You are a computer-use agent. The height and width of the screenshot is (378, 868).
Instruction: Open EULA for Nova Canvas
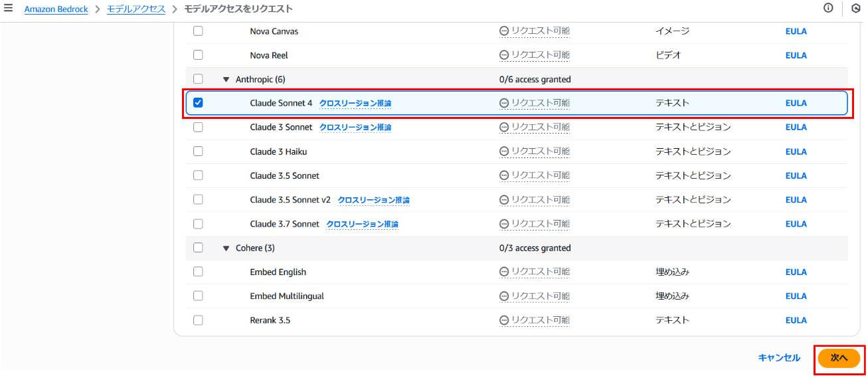796,31
